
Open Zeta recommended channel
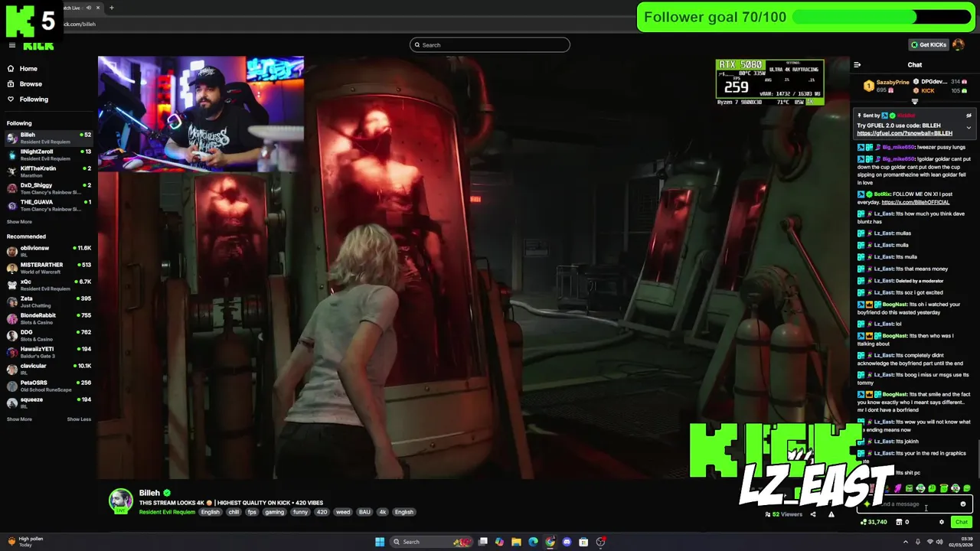(x=48, y=302)
